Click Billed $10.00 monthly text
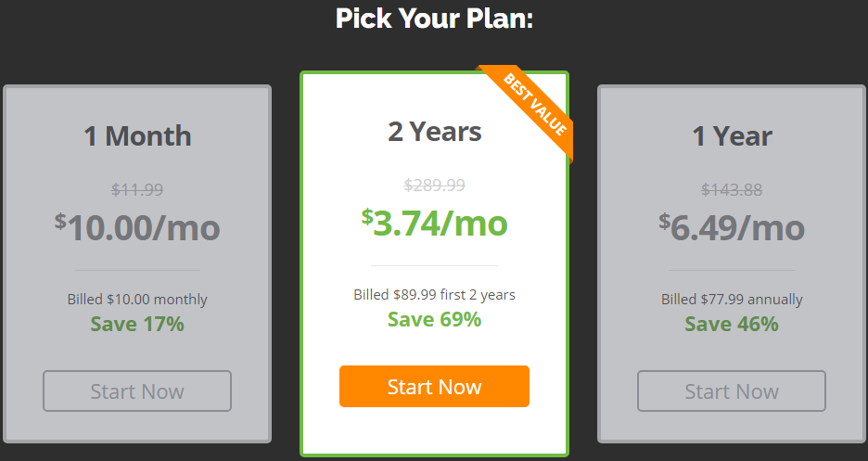This screenshot has height=461, width=868. (x=137, y=300)
